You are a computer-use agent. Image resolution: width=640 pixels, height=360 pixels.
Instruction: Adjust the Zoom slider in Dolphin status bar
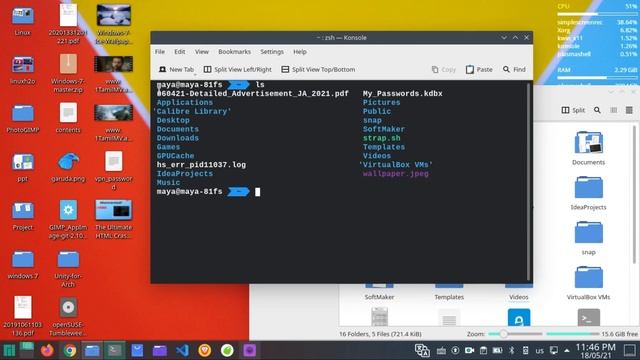[x=516, y=334]
